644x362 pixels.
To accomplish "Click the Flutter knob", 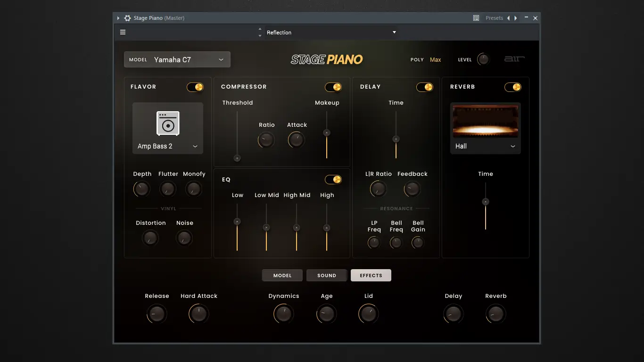I will 168,189.
